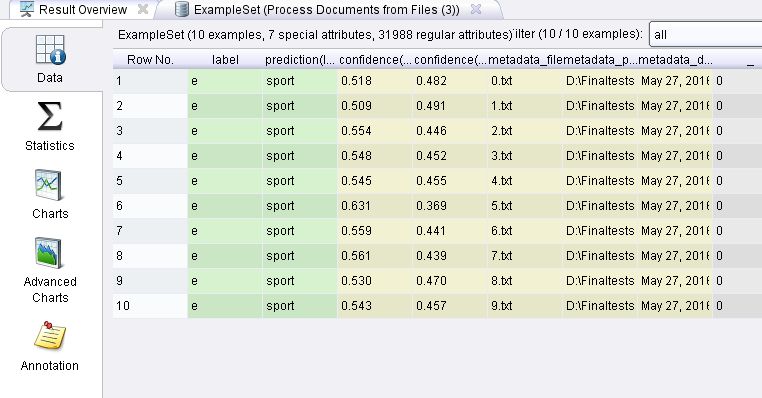Open the Charts view icon

tap(48, 185)
